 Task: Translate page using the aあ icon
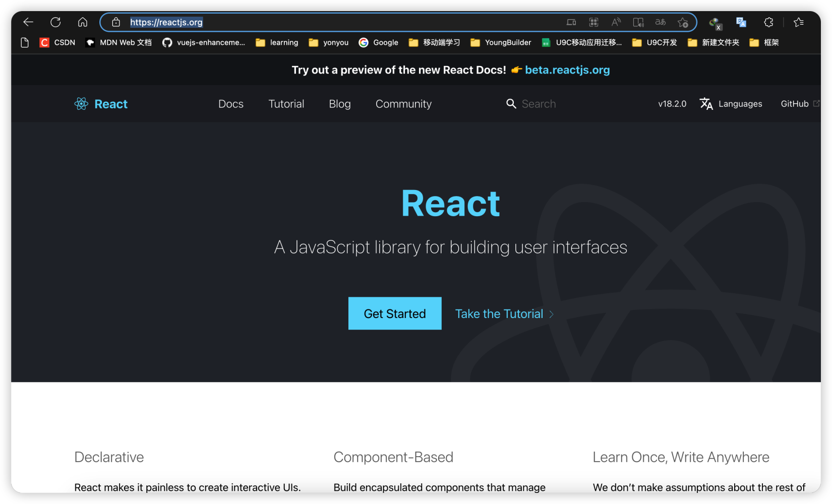(661, 22)
